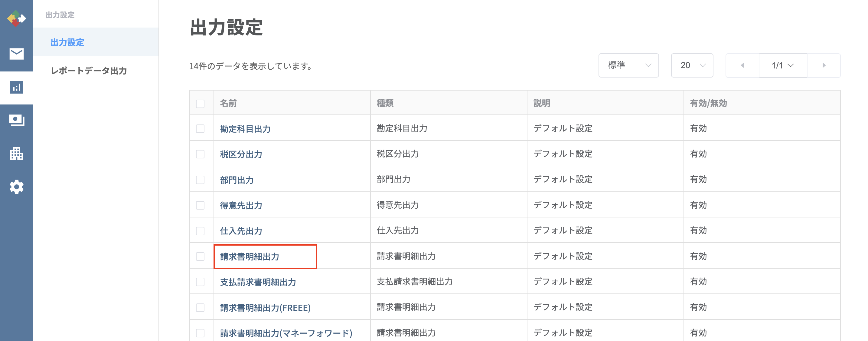868x341 pixels.
Task: Open the 1/1 page selector dropdown
Action: point(783,65)
